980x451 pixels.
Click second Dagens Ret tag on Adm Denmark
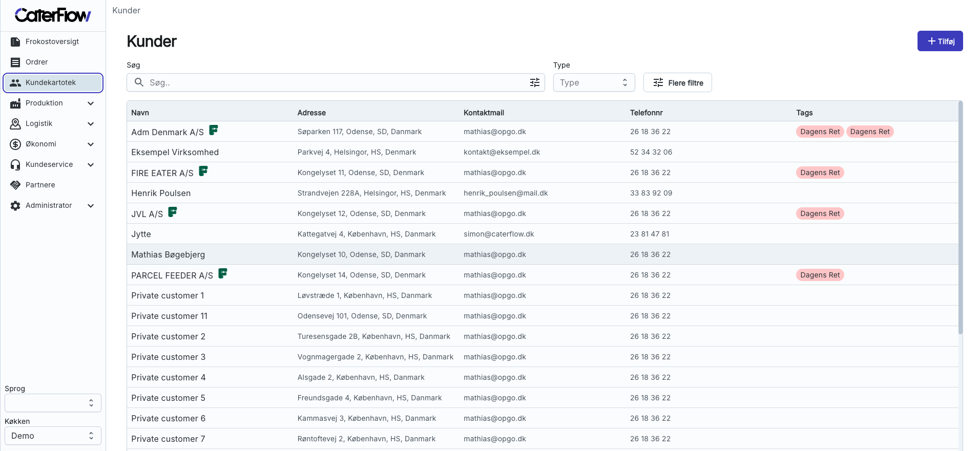870,132
